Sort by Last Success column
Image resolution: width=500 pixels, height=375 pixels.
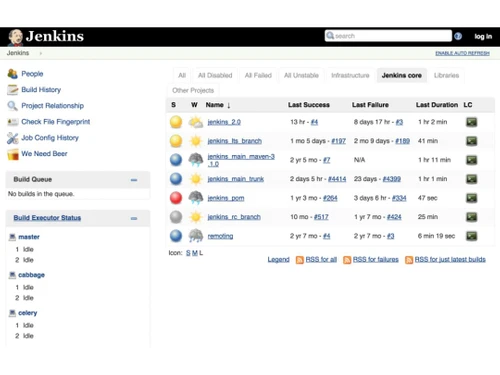[x=309, y=105]
